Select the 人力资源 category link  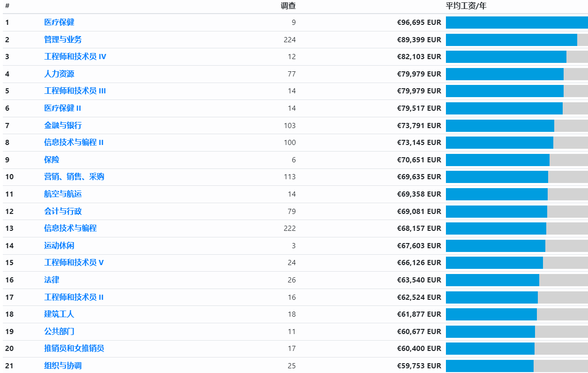[59, 74]
